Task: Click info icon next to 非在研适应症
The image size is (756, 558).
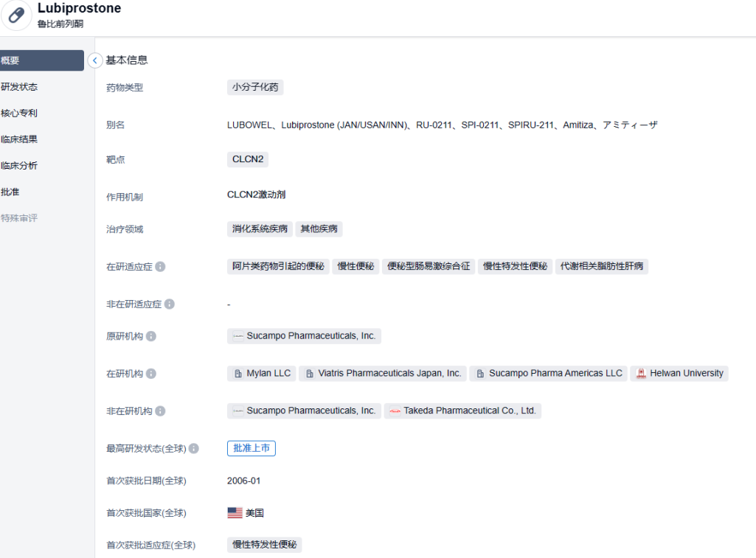Action: point(170,304)
